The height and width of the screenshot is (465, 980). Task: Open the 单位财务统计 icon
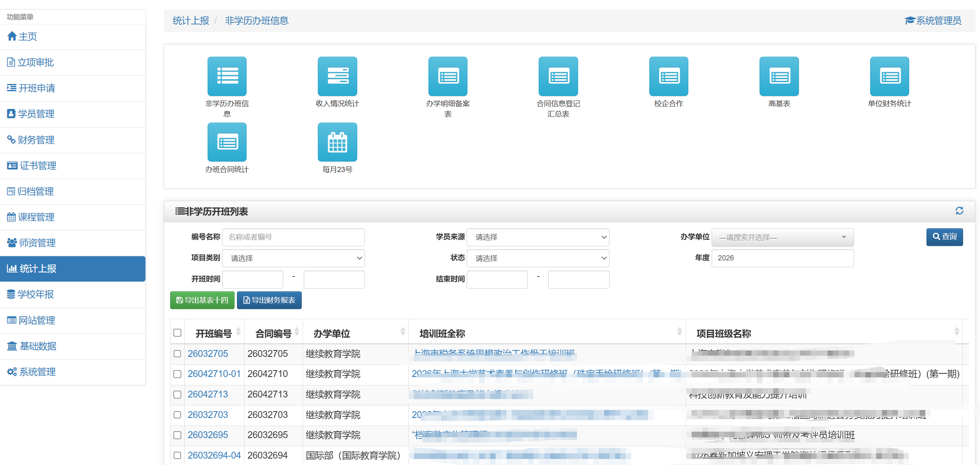(x=889, y=76)
